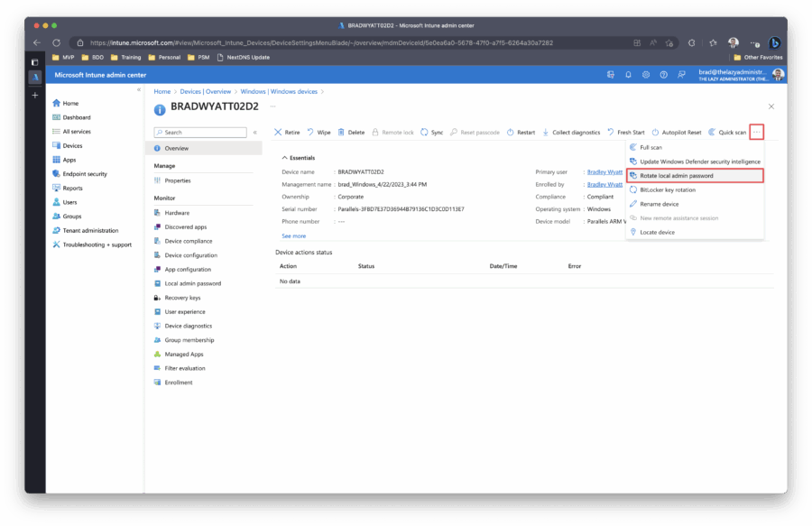Click the Retire device icon
The width and height of the screenshot is (812, 526).
(278, 133)
